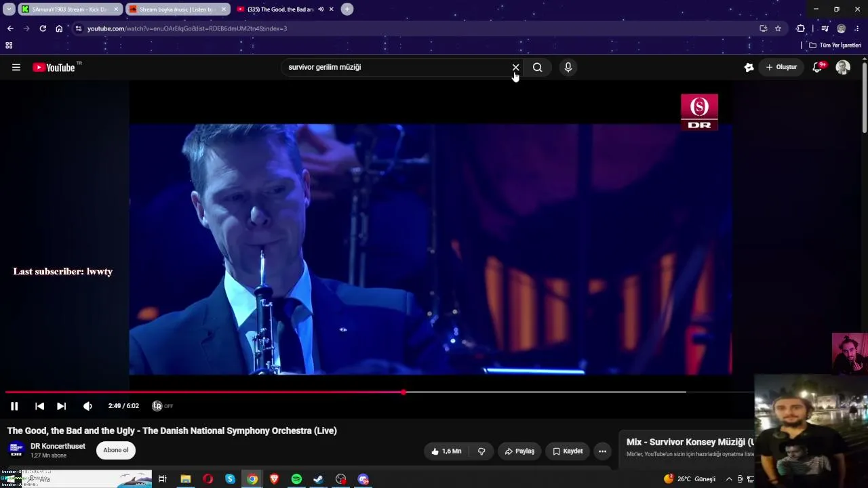Mute the video player volume
868x488 pixels.
(87, 406)
